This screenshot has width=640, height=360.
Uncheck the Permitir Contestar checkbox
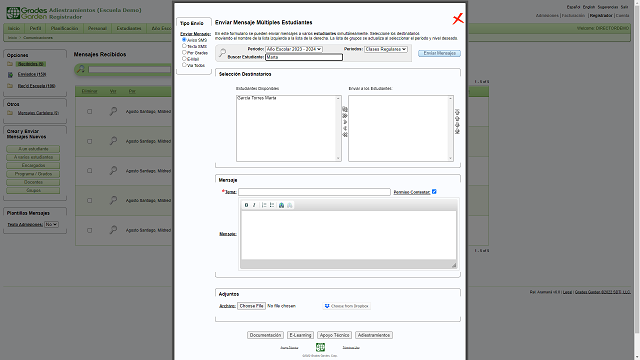pyautogui.click(x=434, y=191)
